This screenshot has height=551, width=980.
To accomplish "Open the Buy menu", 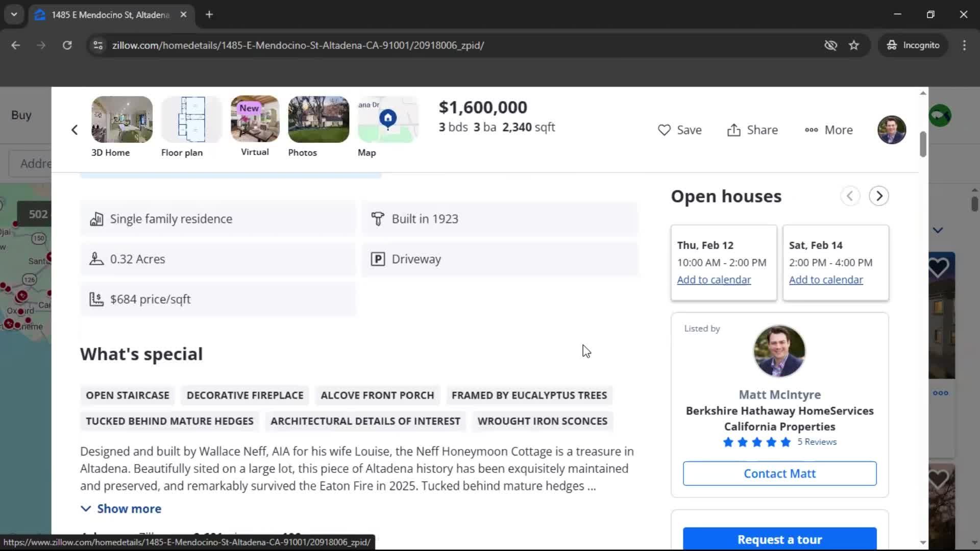I will [21, 115].
